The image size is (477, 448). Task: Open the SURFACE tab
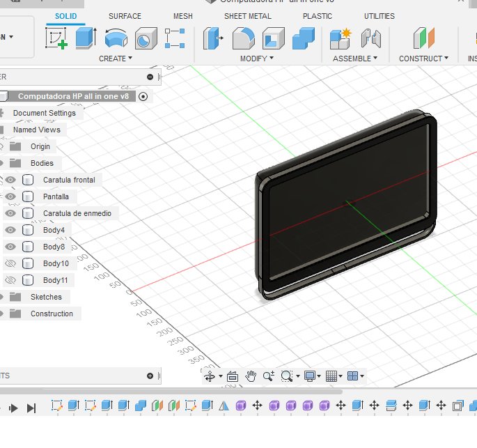coord(125,16)
